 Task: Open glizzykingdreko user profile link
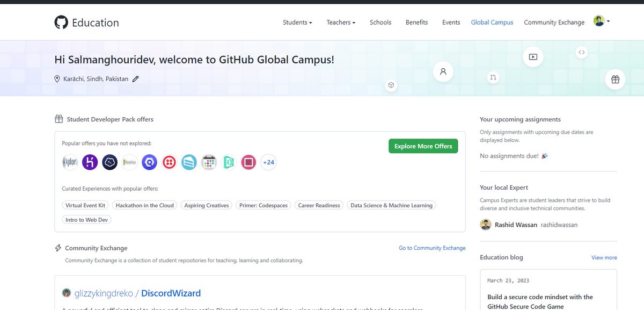pyautogui.click(x=104, y=293)
